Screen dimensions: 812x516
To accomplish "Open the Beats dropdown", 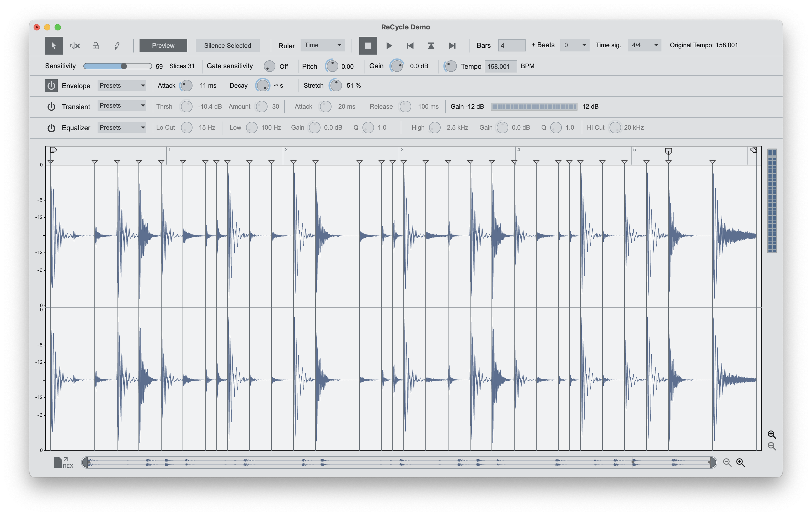I will pyautogui.click(x=575, y=45).
